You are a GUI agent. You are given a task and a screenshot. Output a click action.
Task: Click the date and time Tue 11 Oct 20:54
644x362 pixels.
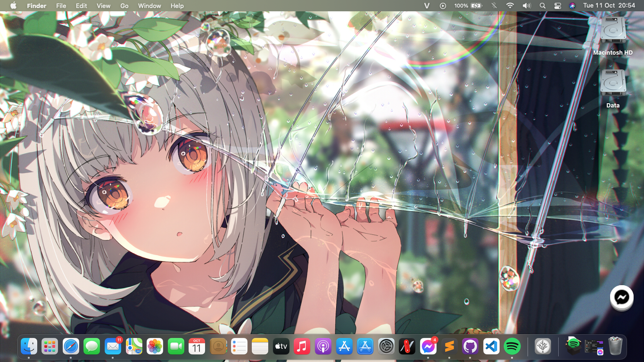[x=609, y=6]
